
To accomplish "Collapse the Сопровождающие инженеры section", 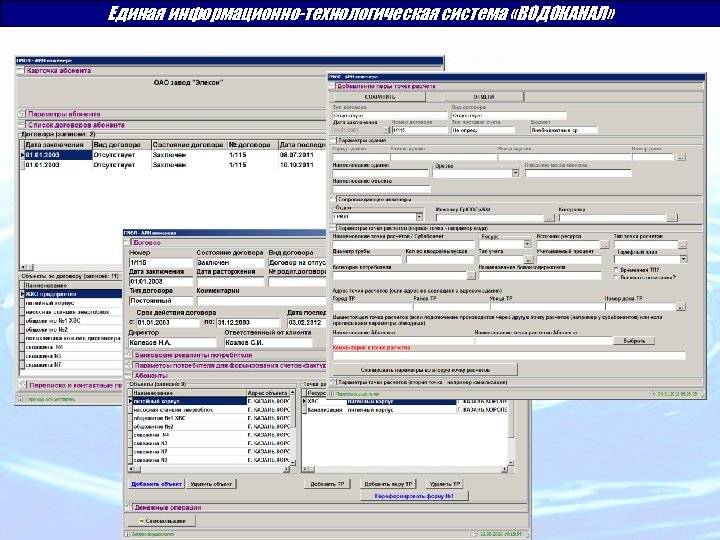I will (x=333, y=200).
